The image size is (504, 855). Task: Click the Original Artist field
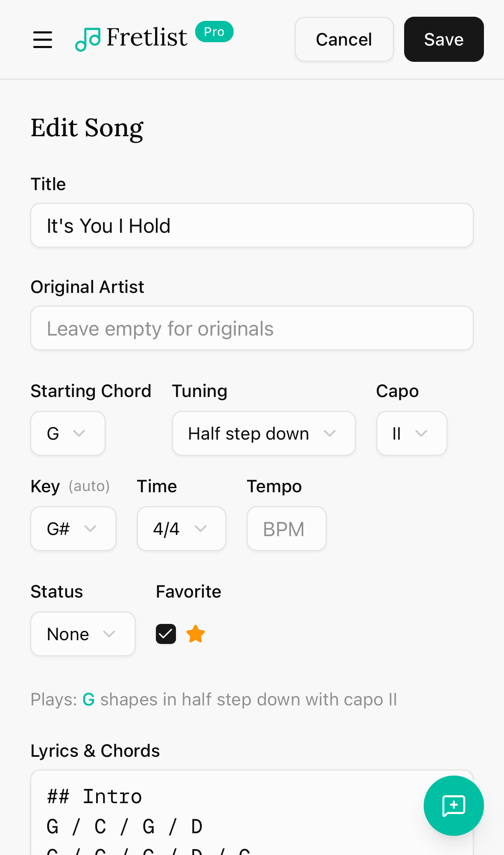tap(252, 328)
